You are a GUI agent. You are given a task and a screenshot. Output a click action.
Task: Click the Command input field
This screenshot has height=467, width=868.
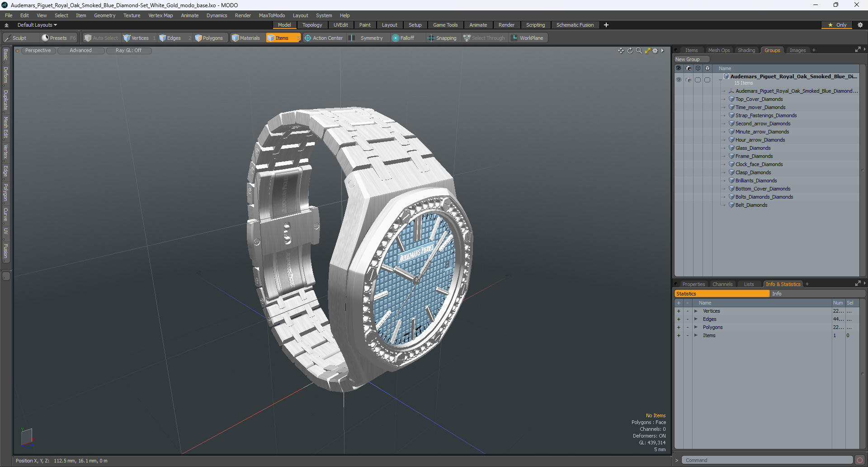coord(767,460)
